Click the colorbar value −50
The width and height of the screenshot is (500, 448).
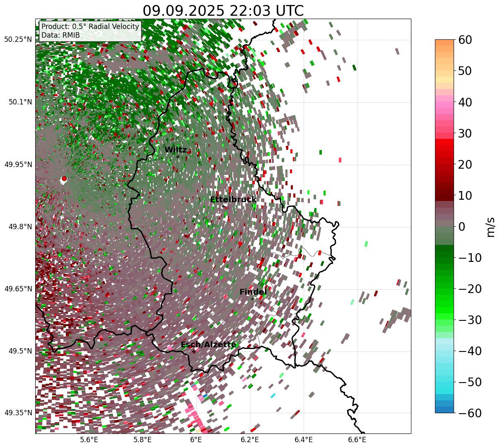click(x=470, y=382)
